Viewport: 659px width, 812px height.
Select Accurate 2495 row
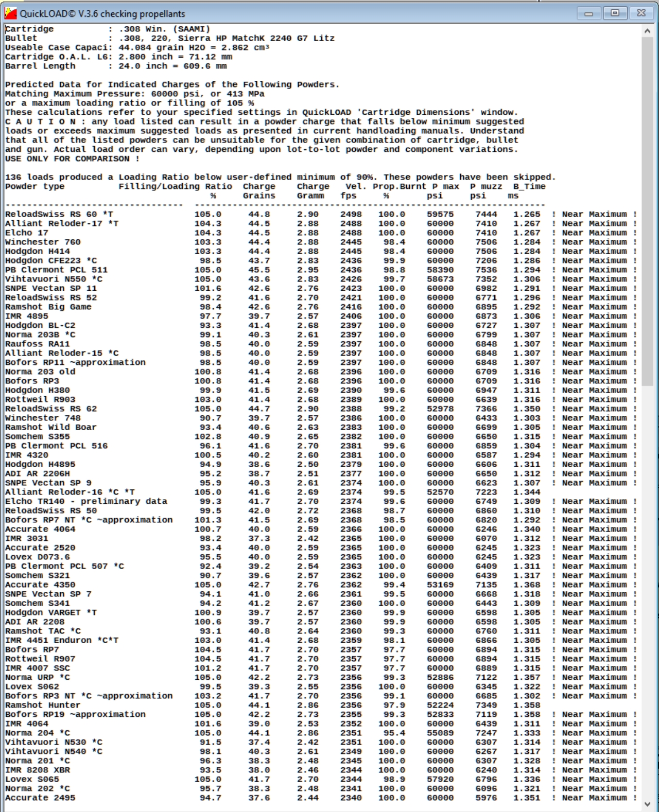(x=321, y=798)
